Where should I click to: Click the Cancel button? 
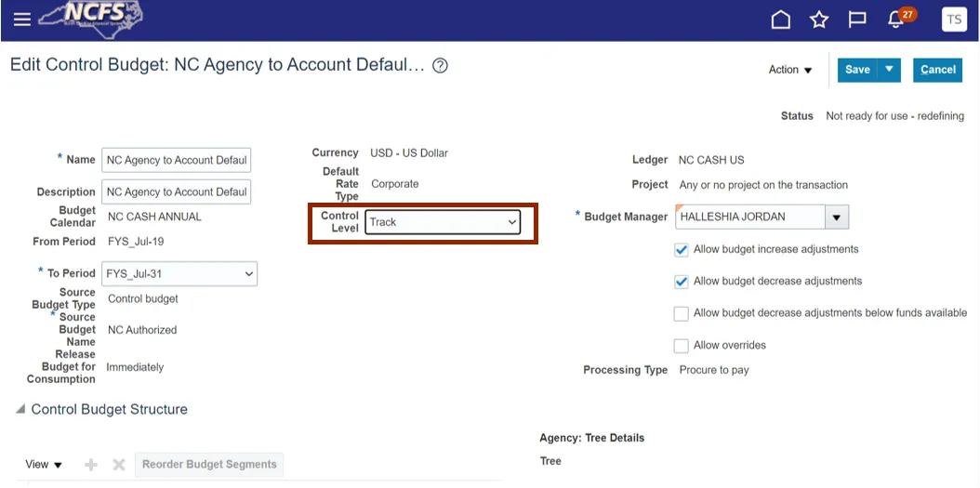coord(938,70)
